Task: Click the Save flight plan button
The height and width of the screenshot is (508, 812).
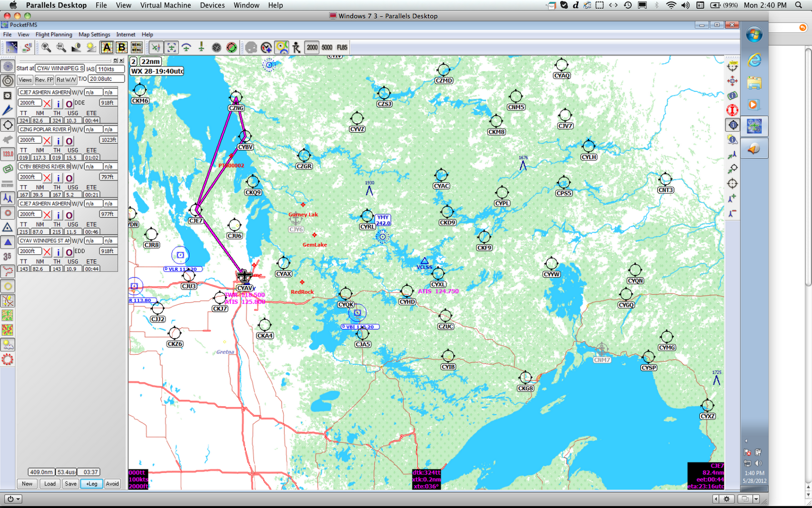Action: [x=71, y=484]
